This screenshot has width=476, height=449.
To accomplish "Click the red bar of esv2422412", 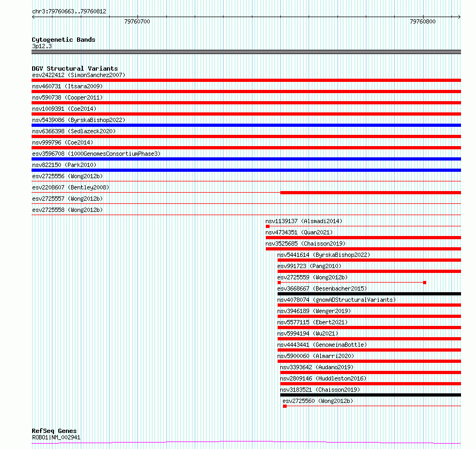I will (x=246, y=80).
